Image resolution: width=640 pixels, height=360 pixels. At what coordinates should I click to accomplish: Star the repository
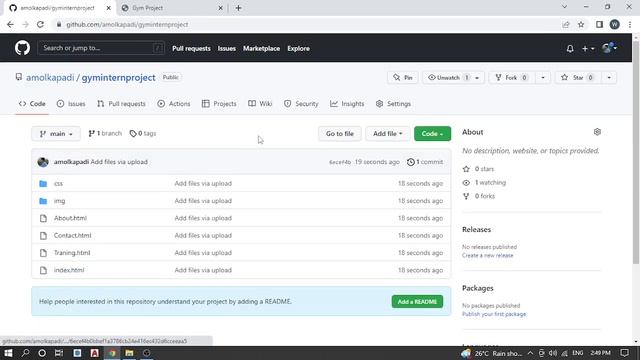tap(577, 78)
